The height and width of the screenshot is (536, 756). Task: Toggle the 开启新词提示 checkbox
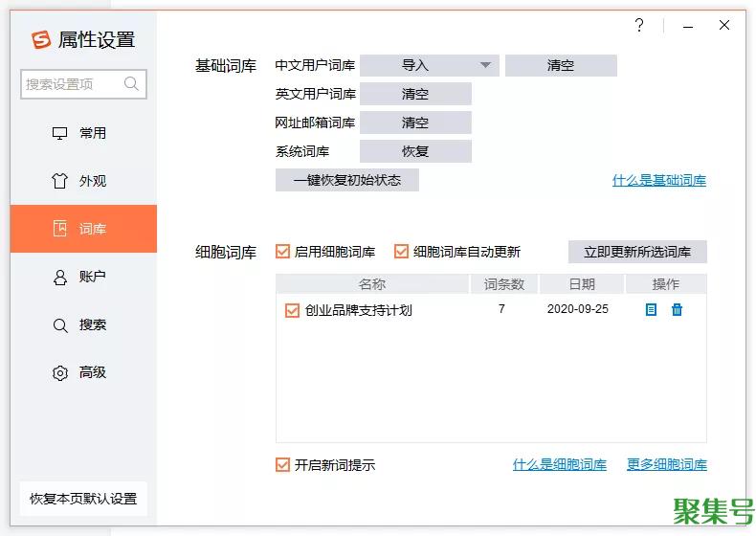point(282,465)
